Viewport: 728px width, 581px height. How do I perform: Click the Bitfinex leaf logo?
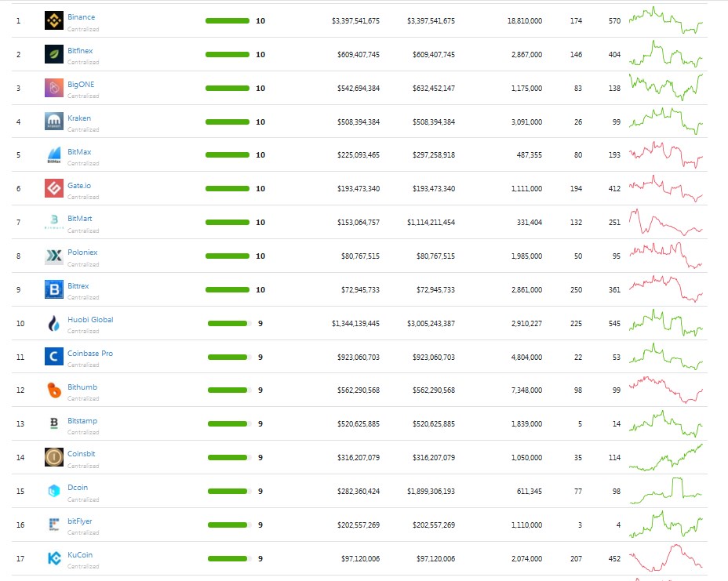(x=54, y=54)
